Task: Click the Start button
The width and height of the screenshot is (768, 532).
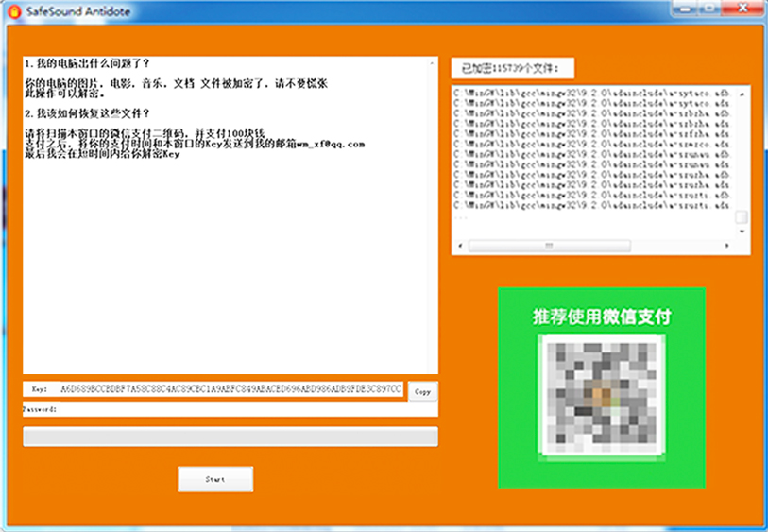Action: [215, 479]
